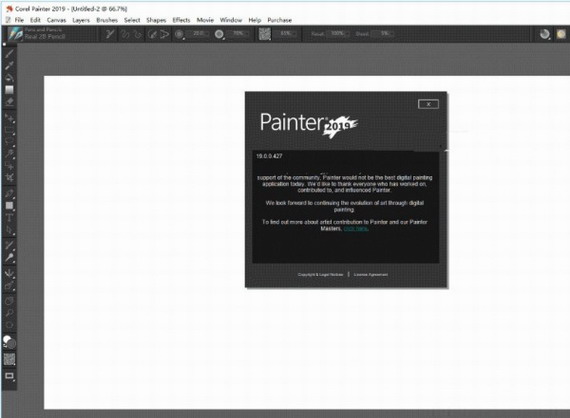The width and height of the screenshot is (570, 418).
Task: Select the Dropper tool
Action: (x=9, y=65)
